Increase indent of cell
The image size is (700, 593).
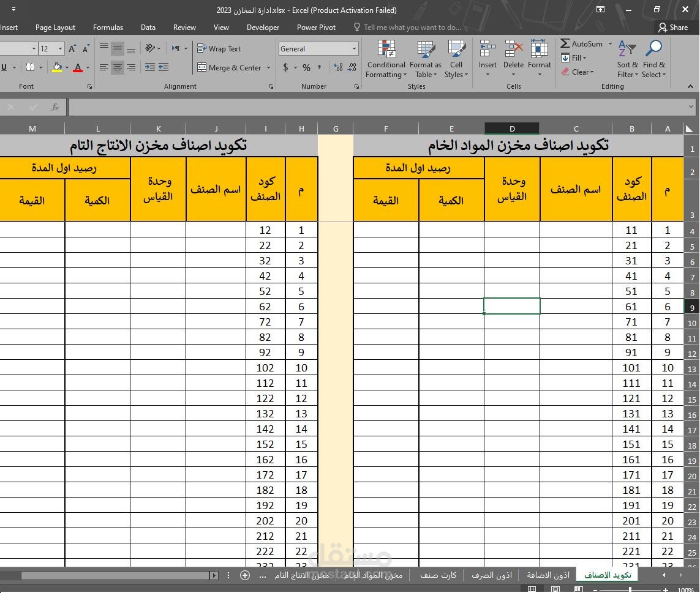click(x=164, y=67)
